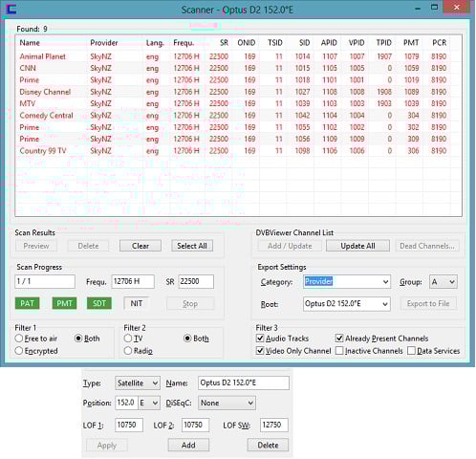Select the Radio option in Filter 2
This screenshot has height=459, width=476.
(x=128, y=351)
